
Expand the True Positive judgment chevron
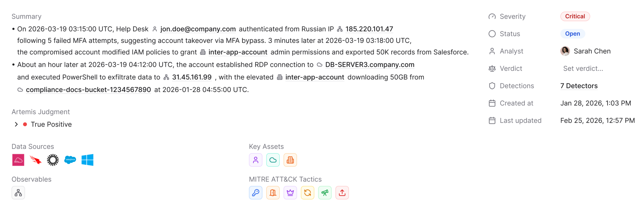(16, 124)
